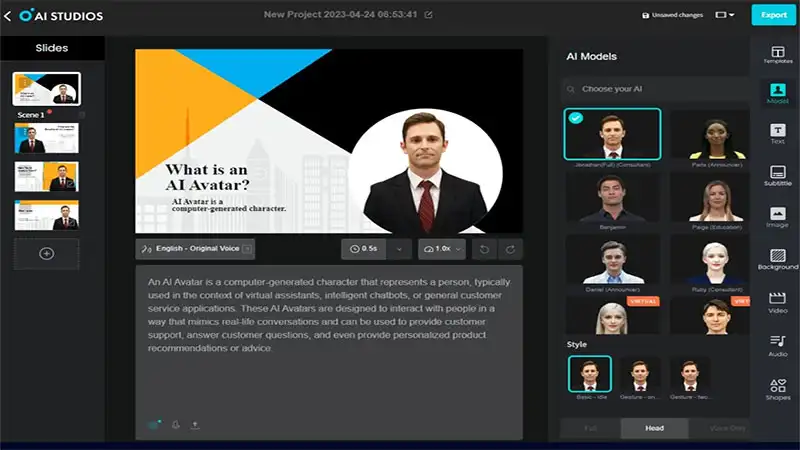Switch to the Head tab
Screen dimensions: 800x450
coord(654,428)
